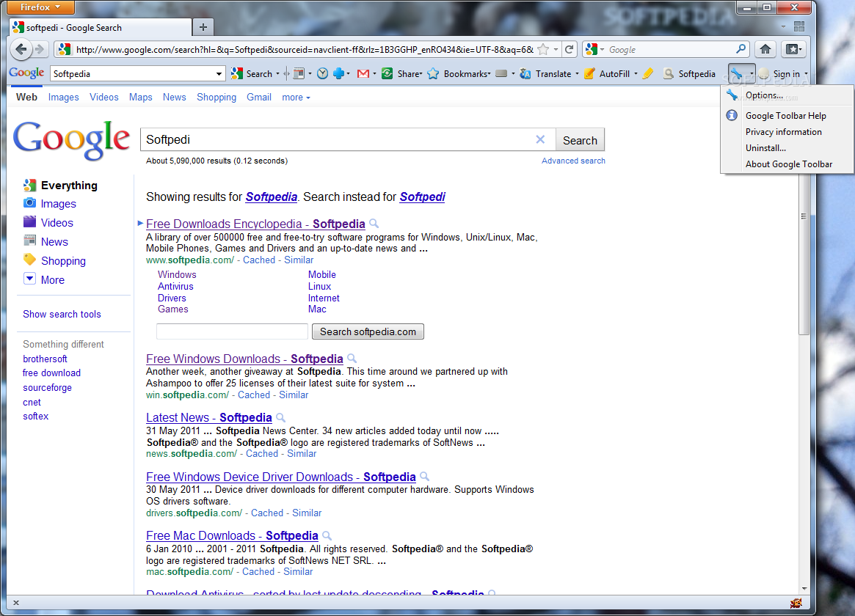Click the add-on icon in the status bar
855x616 pixels.
tap(796, 602)
